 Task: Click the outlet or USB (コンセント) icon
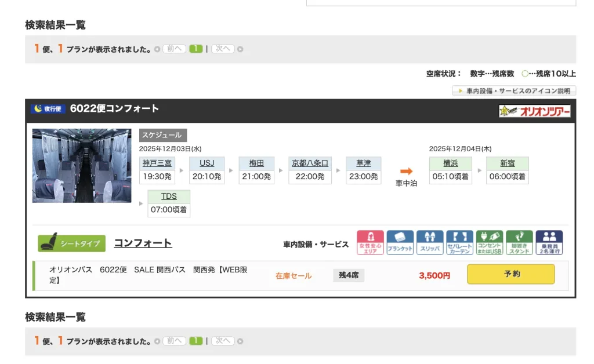[490, 243]
